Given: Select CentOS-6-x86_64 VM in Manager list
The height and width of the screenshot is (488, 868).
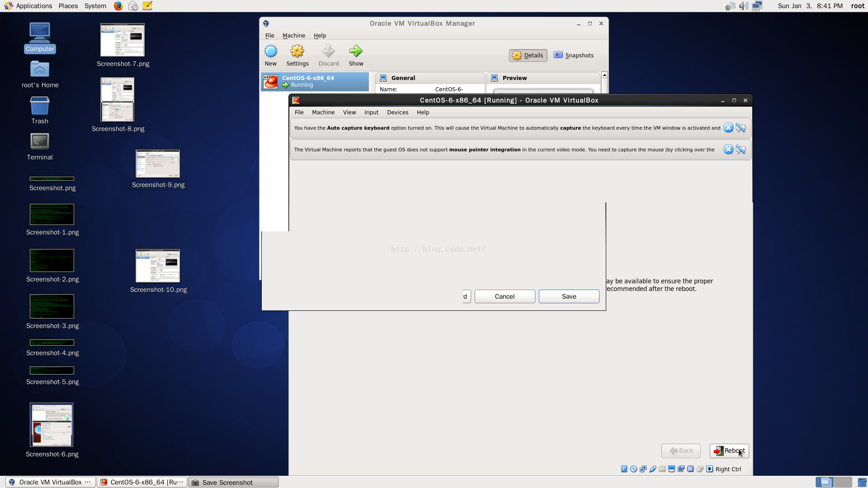Looking at the screenshot, I should click(x=315, y=81).
